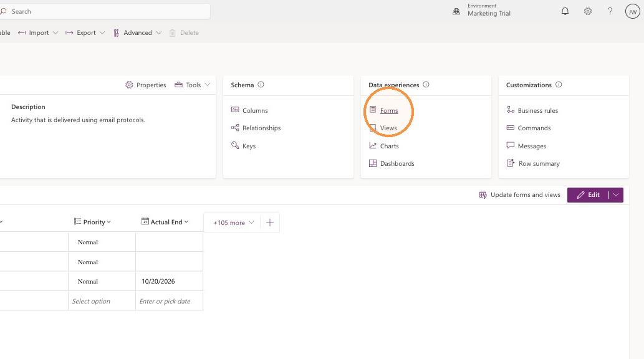Click the Business rules icon

coord(511,110)
